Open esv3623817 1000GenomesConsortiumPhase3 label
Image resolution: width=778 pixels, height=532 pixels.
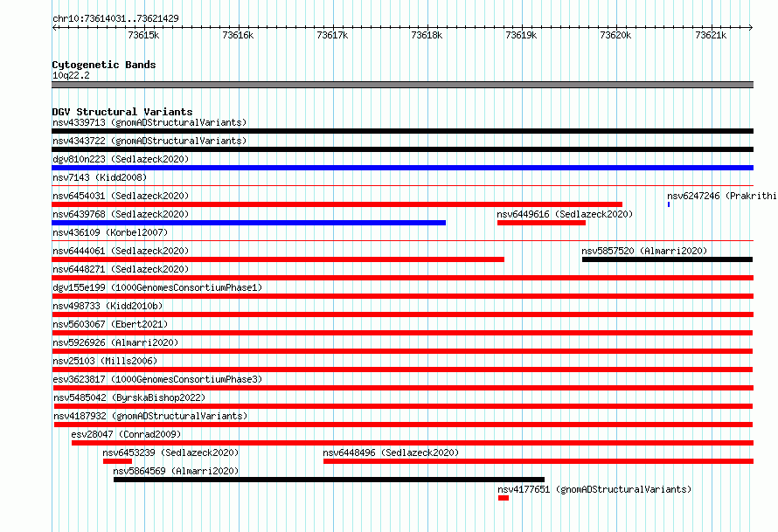point(157,379)
